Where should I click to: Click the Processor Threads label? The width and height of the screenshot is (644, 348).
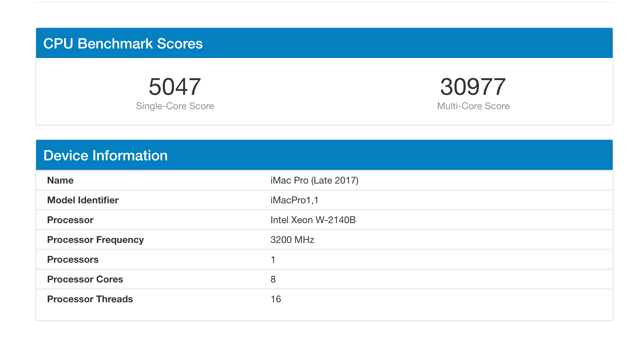[90, 299]
